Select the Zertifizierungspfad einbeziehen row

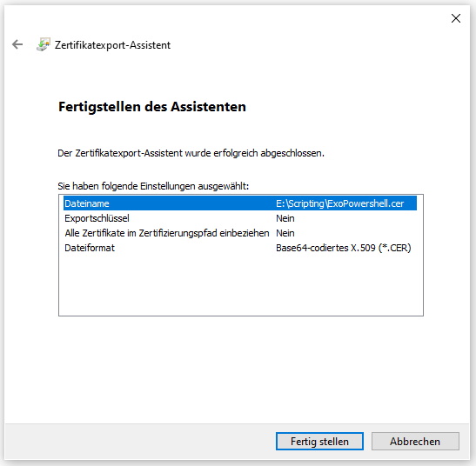240,233
